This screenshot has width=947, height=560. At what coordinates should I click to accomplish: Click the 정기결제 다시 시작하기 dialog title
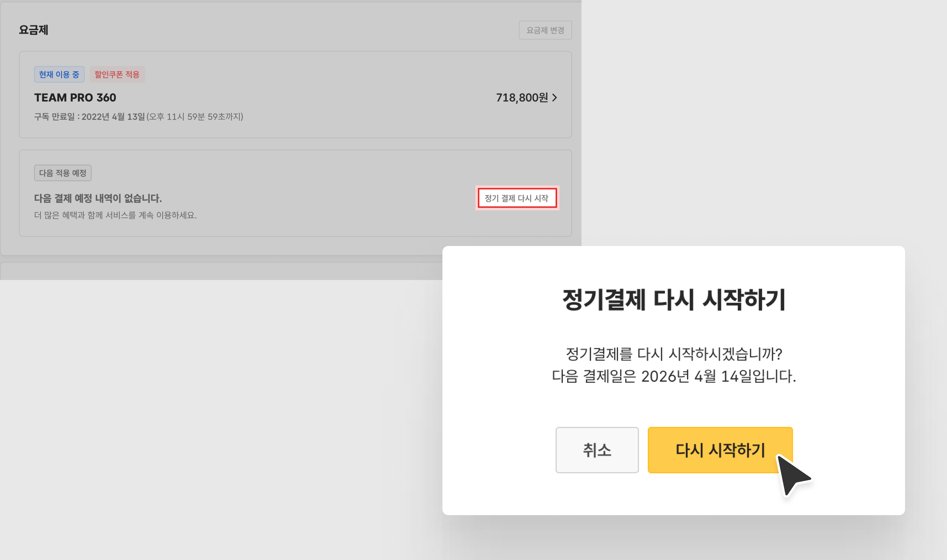pos(673,300)
